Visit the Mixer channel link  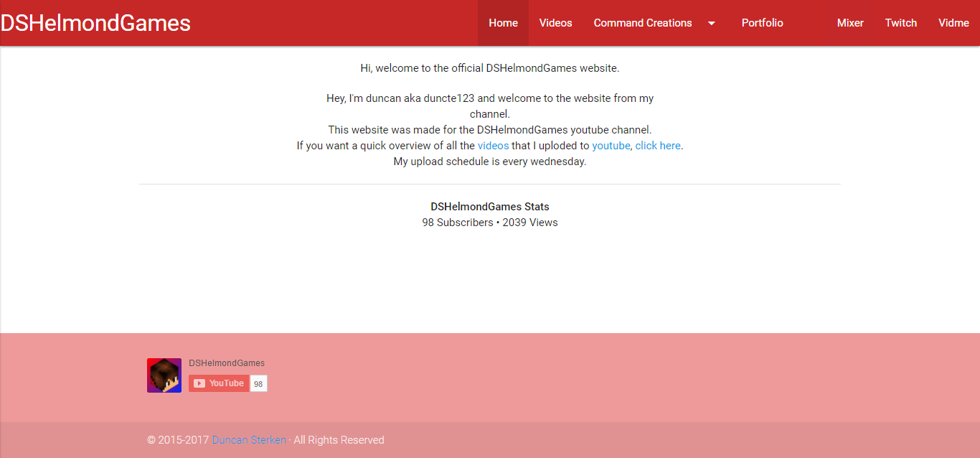pos(850,23)
